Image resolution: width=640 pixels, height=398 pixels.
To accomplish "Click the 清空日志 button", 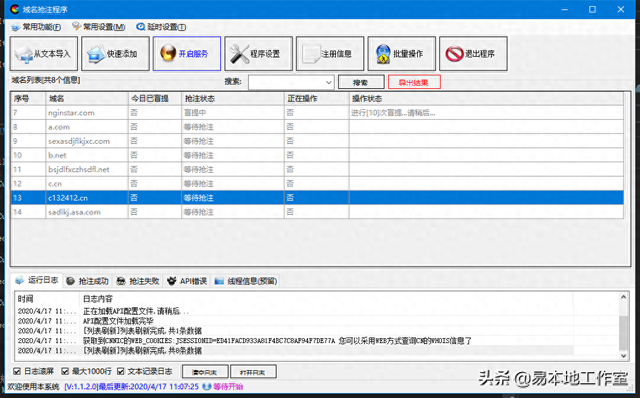I will click(205, 372).
